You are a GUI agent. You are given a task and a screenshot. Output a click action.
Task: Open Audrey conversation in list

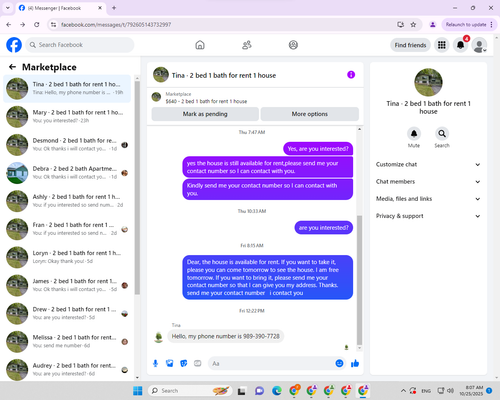[x=67, y=370]
